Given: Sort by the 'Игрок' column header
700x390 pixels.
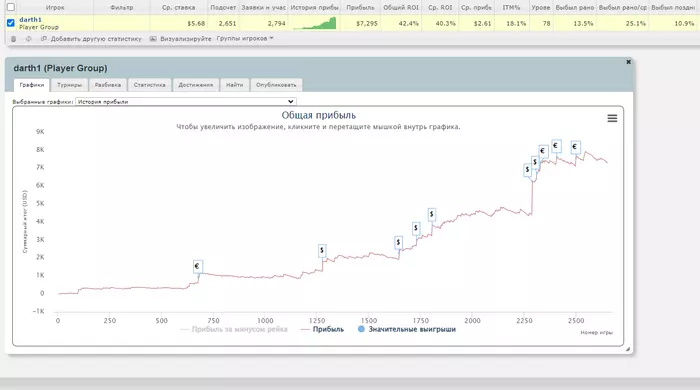Looking at the screenshot, I should [x=55, y=8].
